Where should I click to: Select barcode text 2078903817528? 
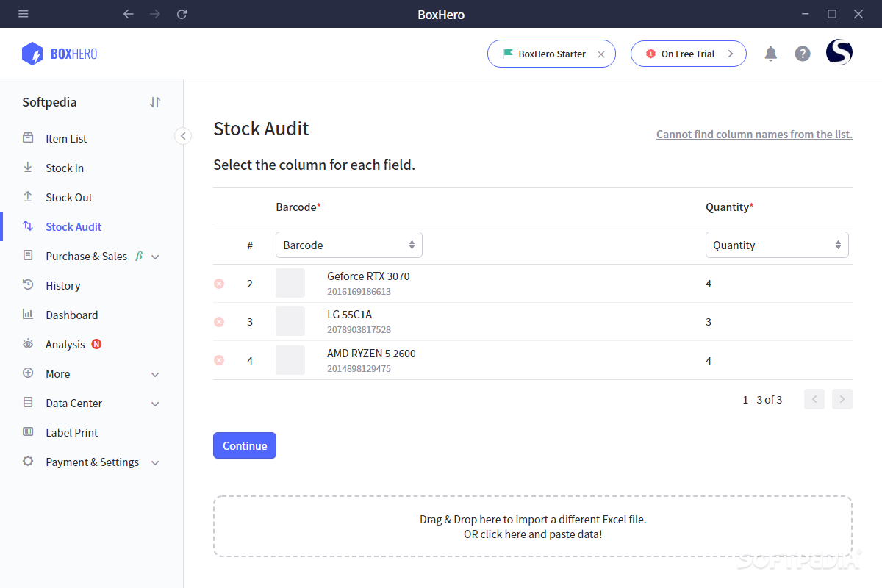(359, 330)
